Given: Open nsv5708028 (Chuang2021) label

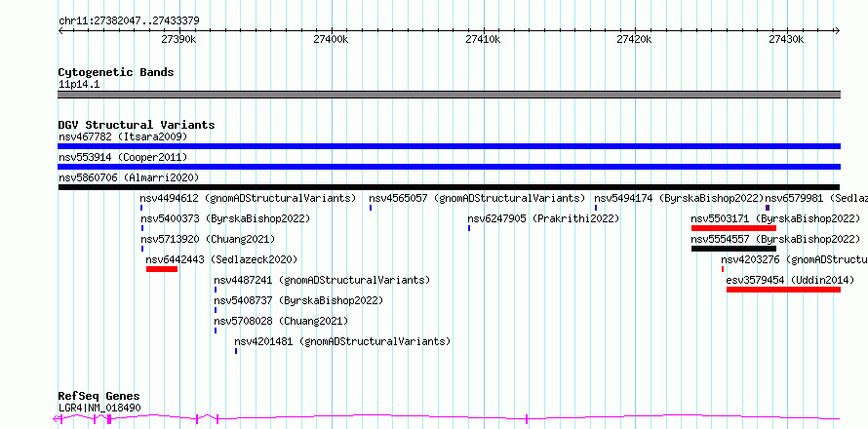Looking at the screenshot, I should (281, 321).
